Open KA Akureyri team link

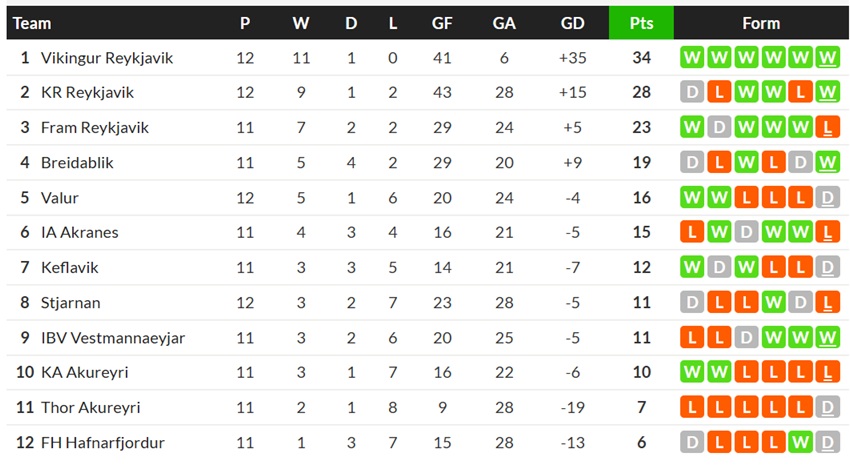(85, 373)
